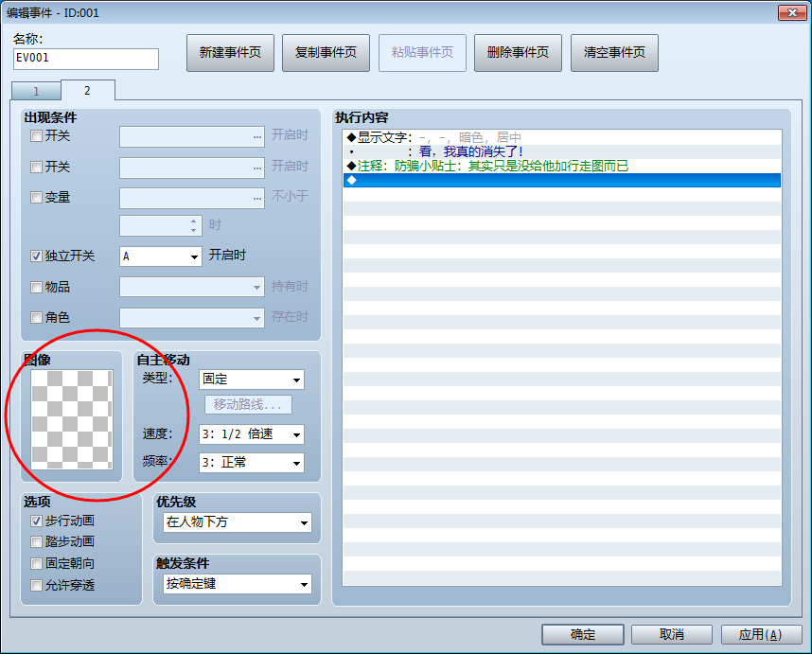812x654 pixels.
Task: Select event page tab 2
Action: click(87, 91)
